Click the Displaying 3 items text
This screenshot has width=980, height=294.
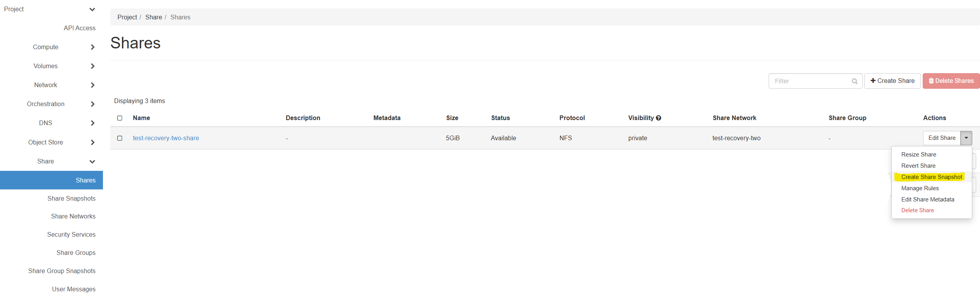tap(139, 101)
